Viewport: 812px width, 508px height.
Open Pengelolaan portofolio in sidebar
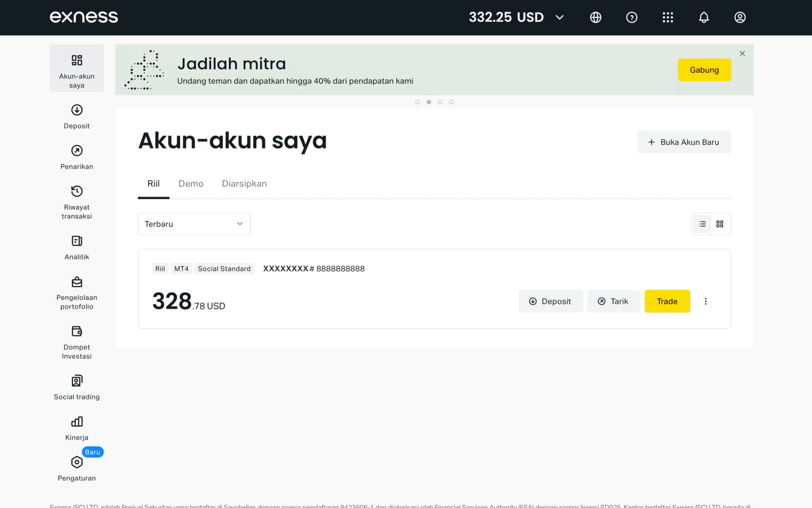tap(77, 294)
